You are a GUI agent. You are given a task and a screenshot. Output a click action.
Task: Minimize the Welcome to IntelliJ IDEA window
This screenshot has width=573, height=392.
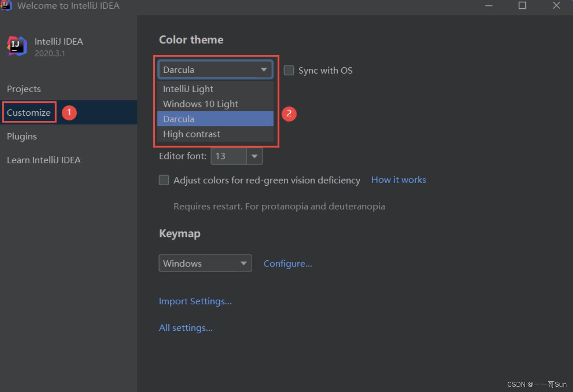point(489,6)
